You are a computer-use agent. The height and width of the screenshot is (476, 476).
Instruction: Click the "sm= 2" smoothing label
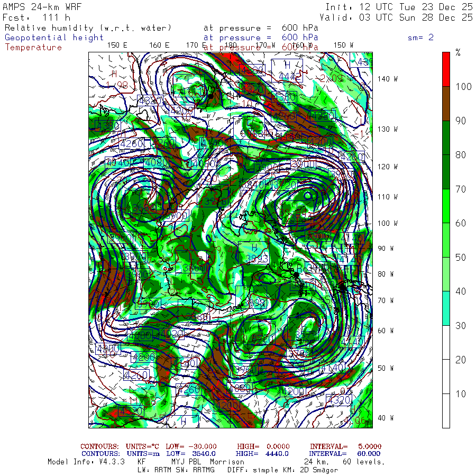[x=421, y=38]
